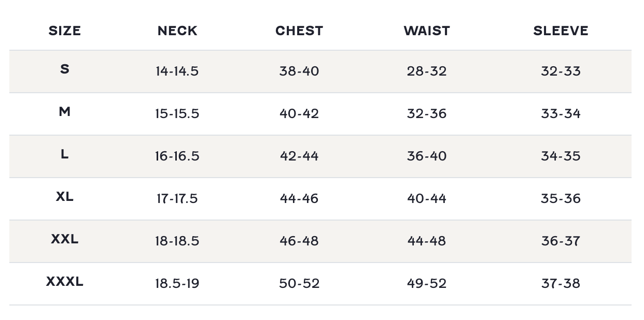Select the XXL size row label
The image size is (644, 320).
[x=65, y=239]
